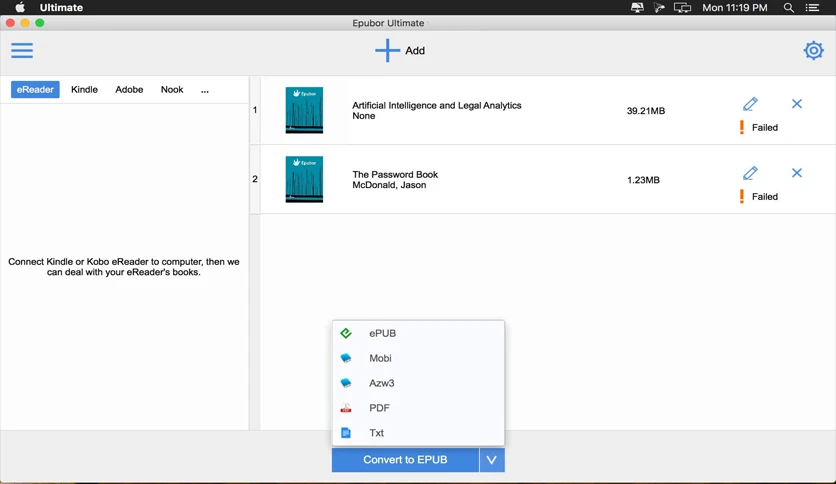Screen dimensions: 836x484
Task: Click the Azw3 format book icon
Action: coord(346,383)
